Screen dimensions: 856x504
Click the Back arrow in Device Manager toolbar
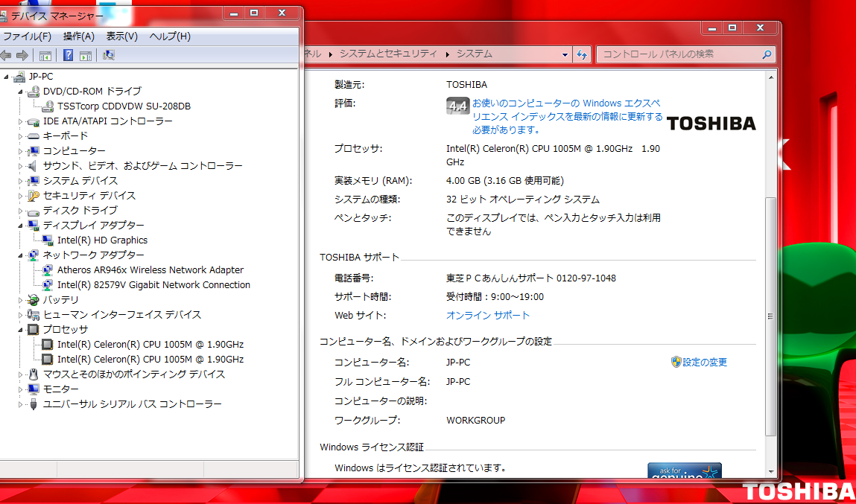5,55
